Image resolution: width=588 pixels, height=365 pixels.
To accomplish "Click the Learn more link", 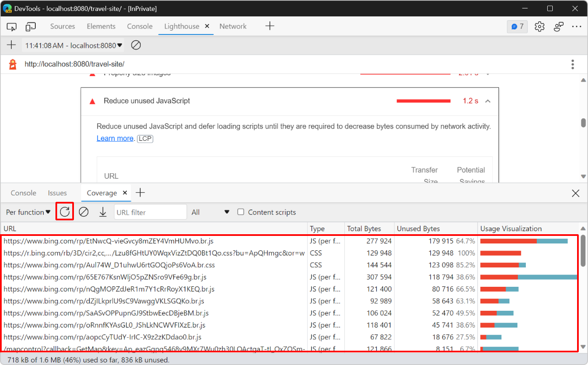I will [114, 138].
